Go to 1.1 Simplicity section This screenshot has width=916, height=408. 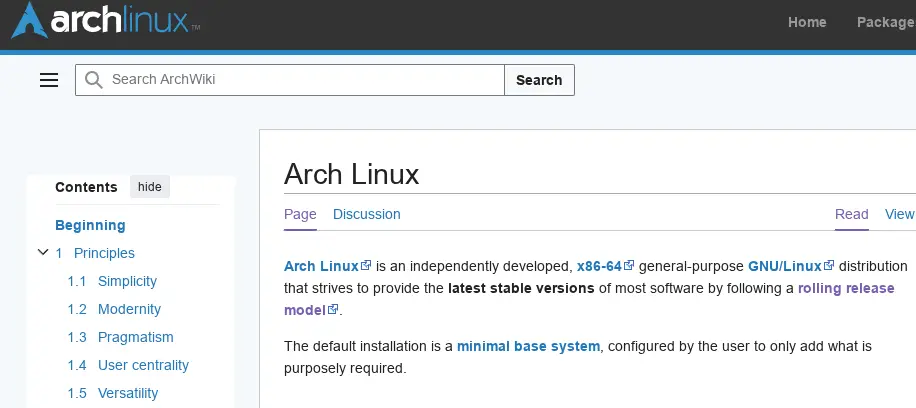(x=112, y=281)
